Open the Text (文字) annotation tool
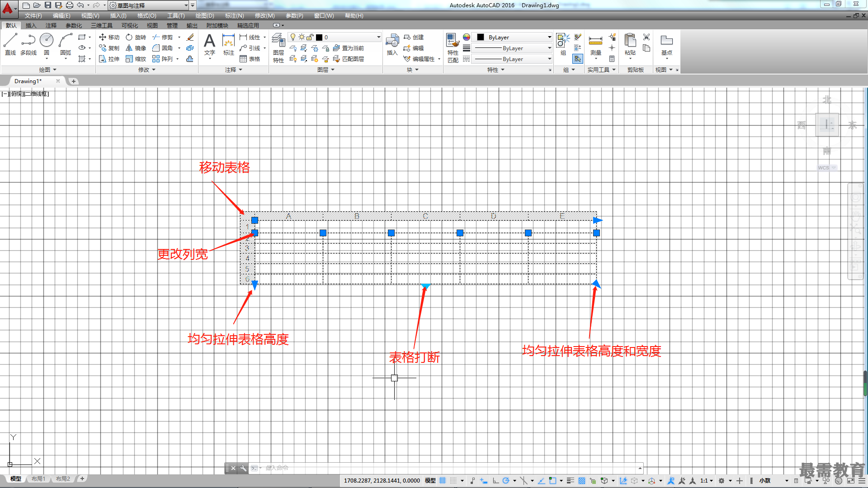Image resolution: width=868 pixels, height=488 pixels. (209, 44)
